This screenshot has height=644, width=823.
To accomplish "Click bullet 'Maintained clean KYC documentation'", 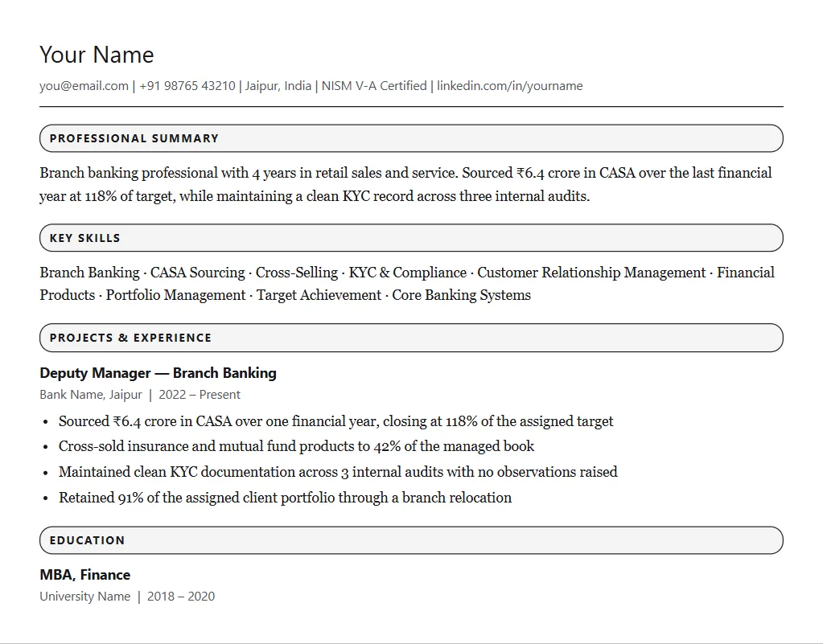I will click(x=338, y=472).
